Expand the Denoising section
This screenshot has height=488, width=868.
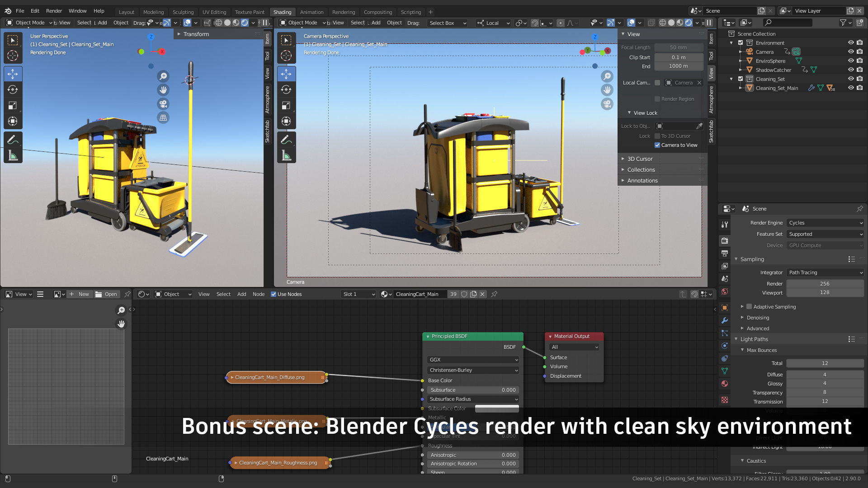[x=758, y=318]
